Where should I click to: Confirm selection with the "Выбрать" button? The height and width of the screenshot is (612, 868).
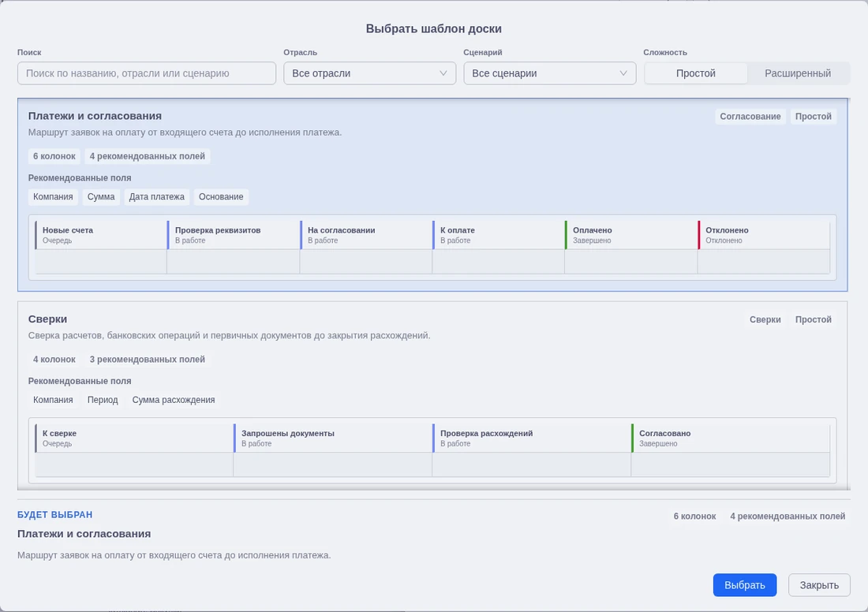click(745, 585)
